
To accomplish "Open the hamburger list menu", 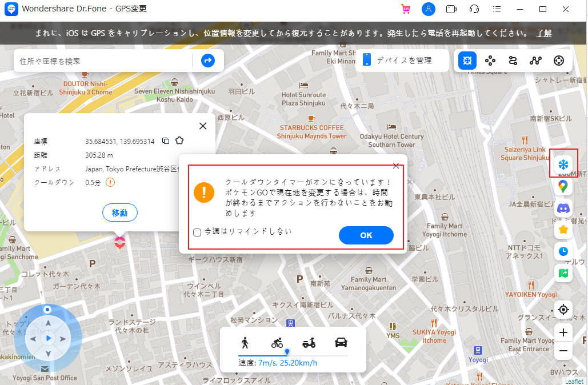I will [x=497, y=9].
